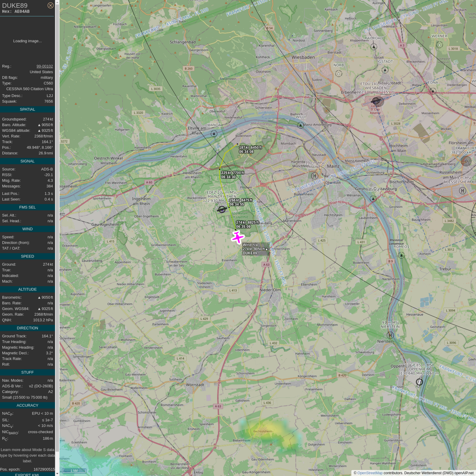The image size is (476, 476).
Task: Click the 06:34:08 track point label
Action: pos(246,152)
